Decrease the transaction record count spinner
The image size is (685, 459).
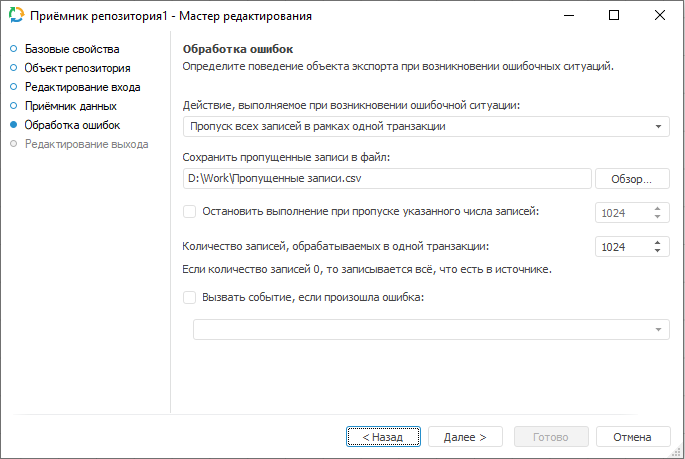tap(658, 251)
